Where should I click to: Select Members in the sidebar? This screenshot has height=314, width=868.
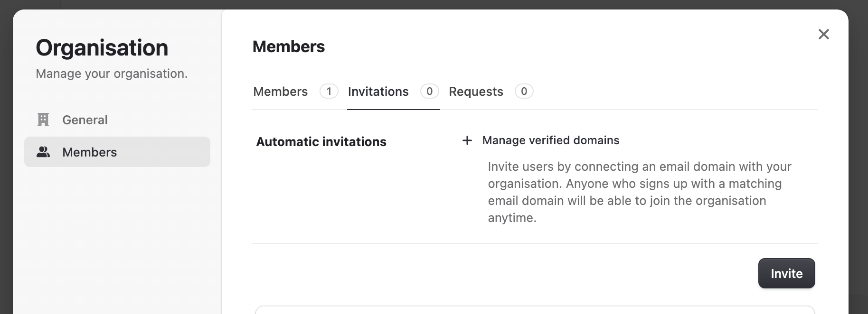tap(117, 152)
